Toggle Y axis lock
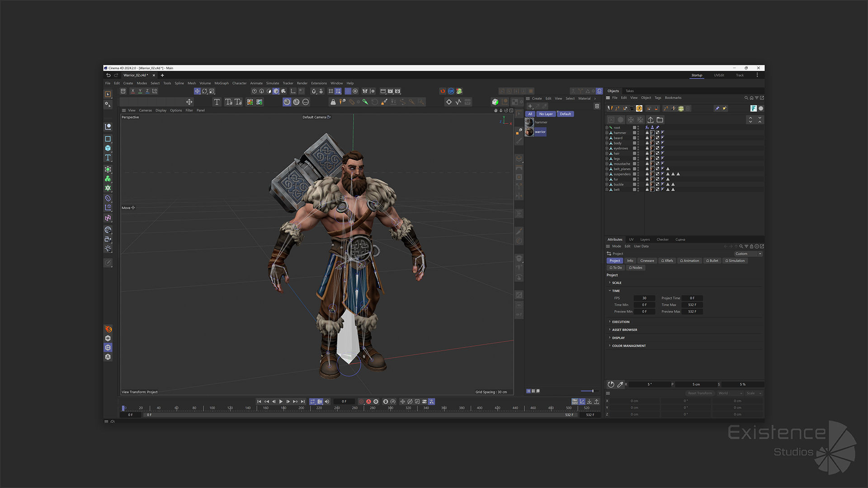 click(140, 91)
